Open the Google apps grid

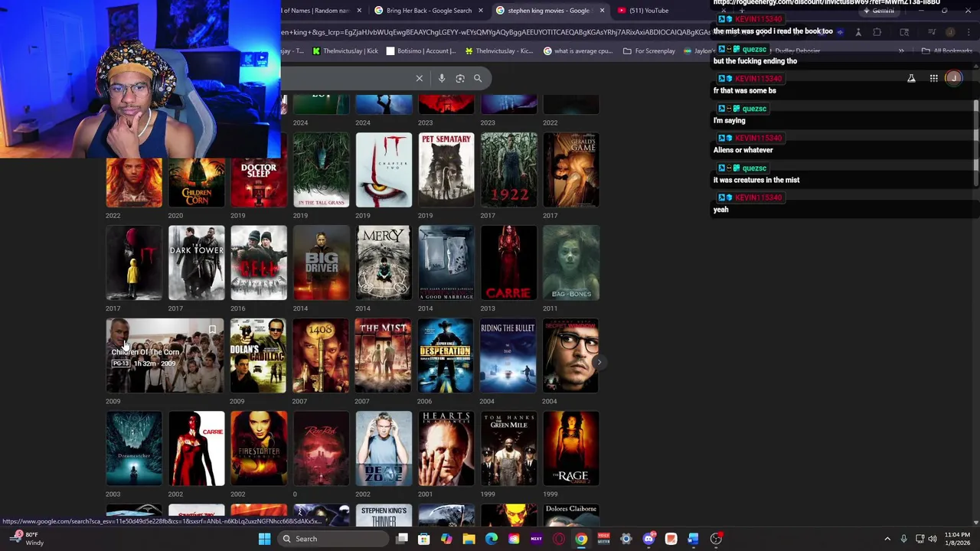click(933, 78)
